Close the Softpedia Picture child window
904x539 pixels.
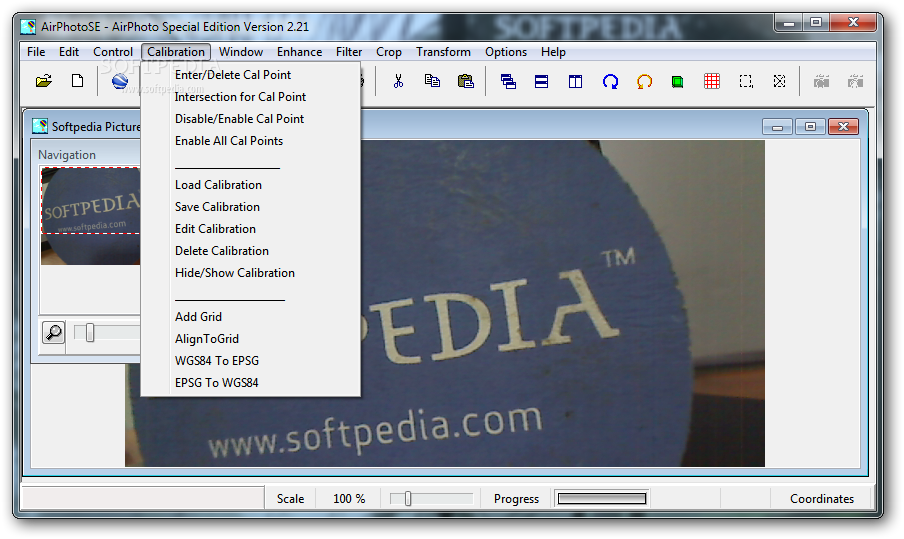point(843,126)
